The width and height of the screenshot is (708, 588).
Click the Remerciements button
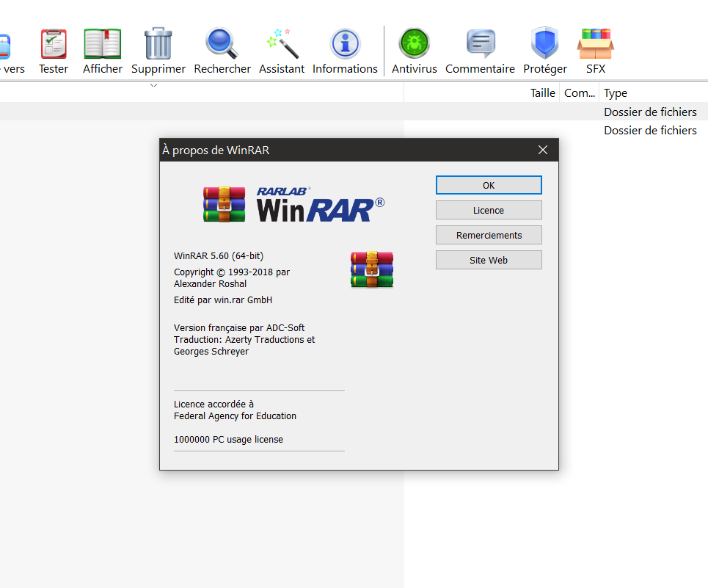tap(489, 235)
